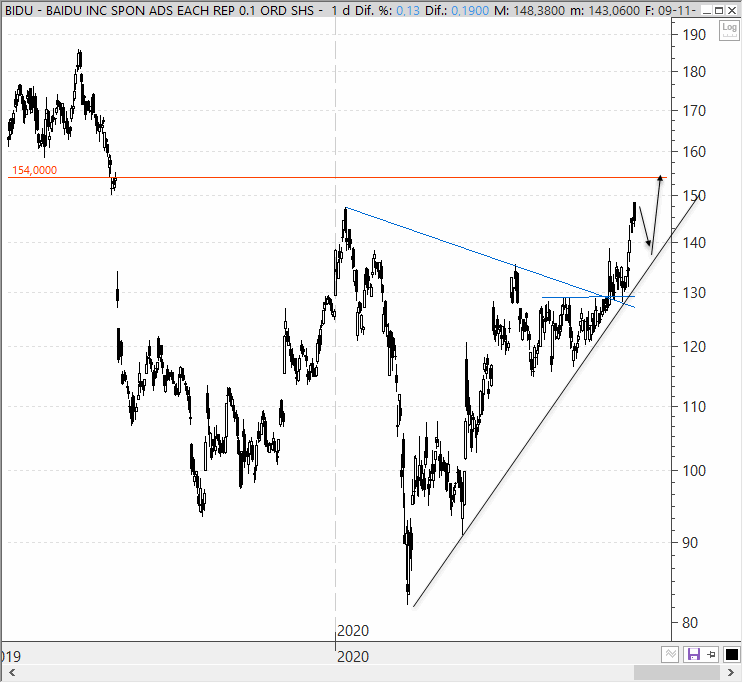Click the 80 price axis label
Viewport: 743px width, 683px height.
pyautogui.click(x=690, y=623)
